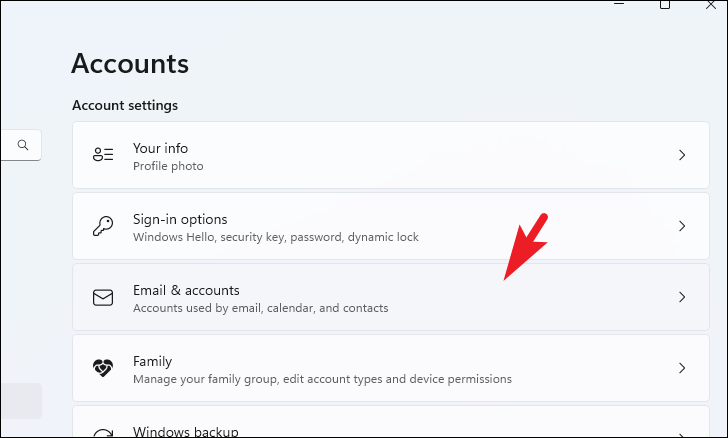This screenshot has width=728, height=438.
Task: Open Family settings by its title
Action: click(153, 361)
